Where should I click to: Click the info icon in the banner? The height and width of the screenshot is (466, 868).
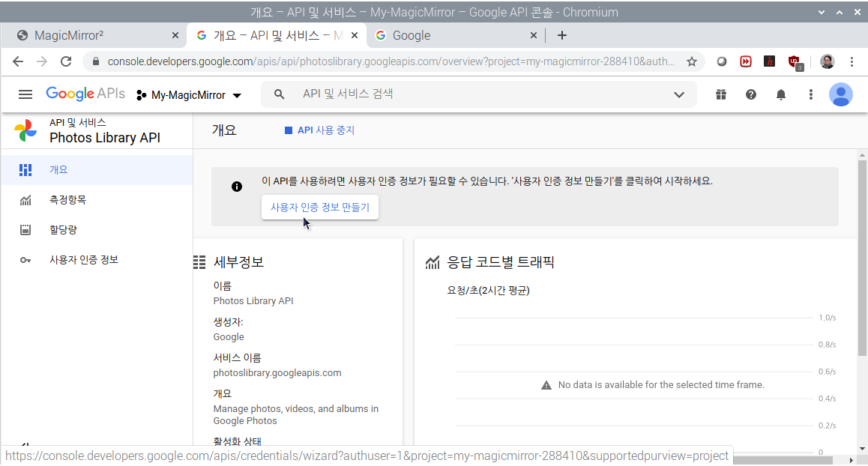pyautogui.click(x=237, y=187)
